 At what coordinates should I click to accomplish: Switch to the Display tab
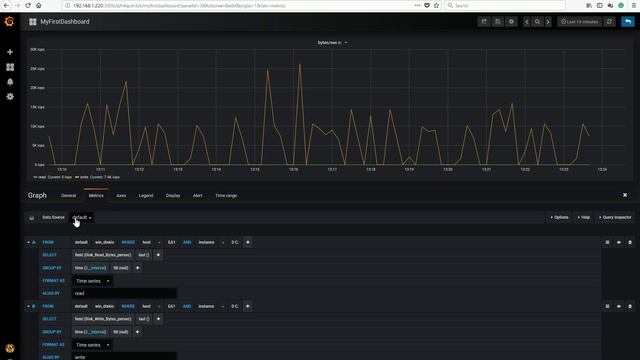click(173, 196)
